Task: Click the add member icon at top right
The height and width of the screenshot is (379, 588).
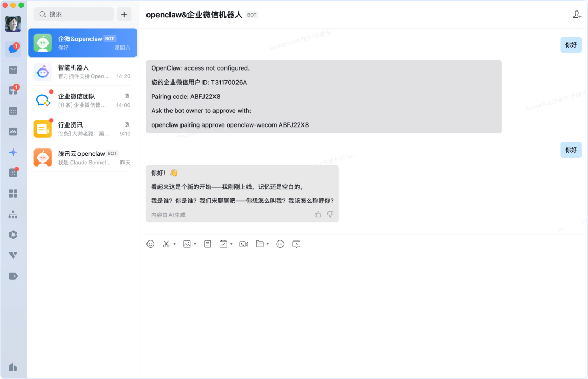Action: pos(577,15)
